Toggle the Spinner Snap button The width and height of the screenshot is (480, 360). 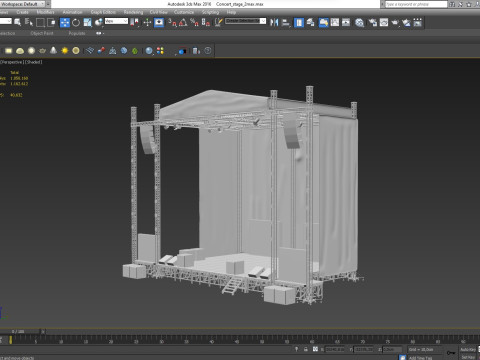coord(206,22)
